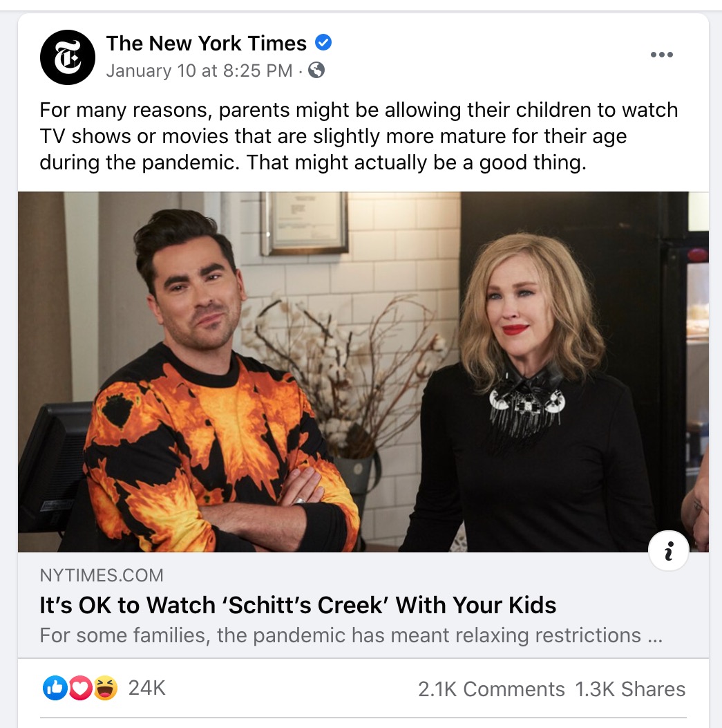Viewport: 722px width, 728px height.
Task: Click the article description snippet text
Action: (350, 635)
